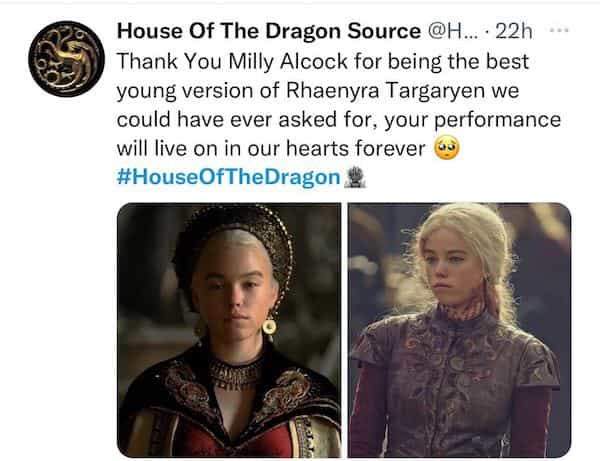
Task: Open the left photo with jeweled headdress
Action: pos(229,330)
